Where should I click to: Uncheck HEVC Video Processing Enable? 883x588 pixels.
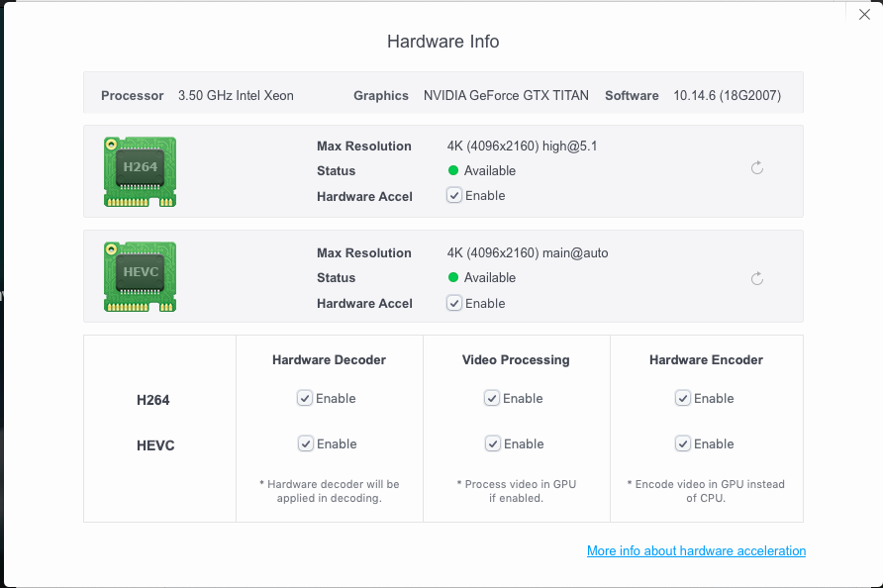[x=493, y=444]
